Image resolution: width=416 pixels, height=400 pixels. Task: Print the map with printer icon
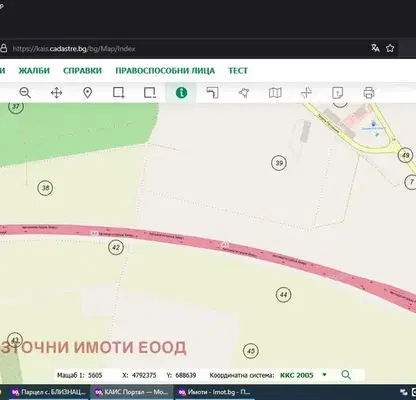(x=369, y=93)
